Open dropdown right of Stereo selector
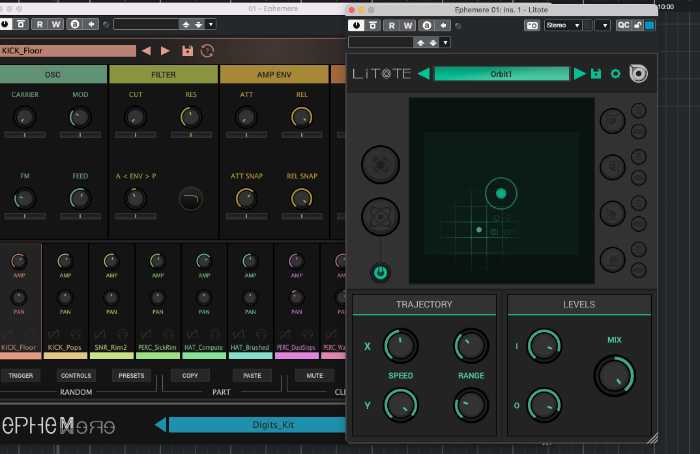Image resolution: width=700 pixels, height=454 pixels. 604,25
